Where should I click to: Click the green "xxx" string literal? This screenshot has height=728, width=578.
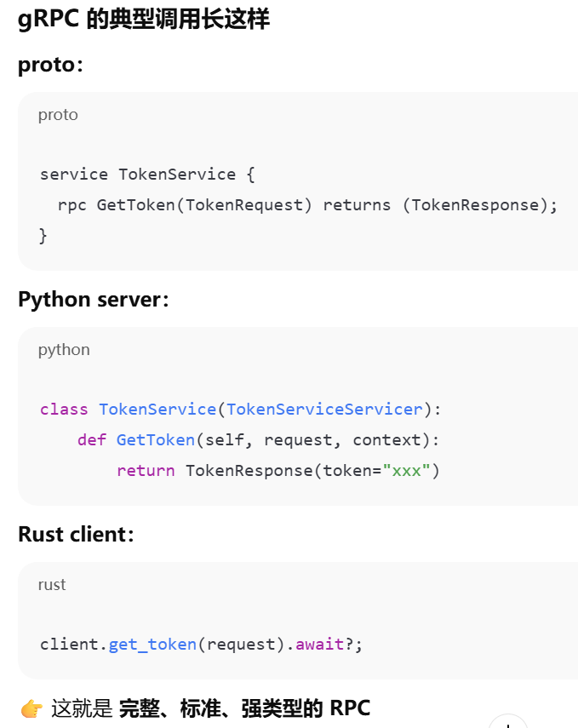pyautogui.click(x=406, y=471)
